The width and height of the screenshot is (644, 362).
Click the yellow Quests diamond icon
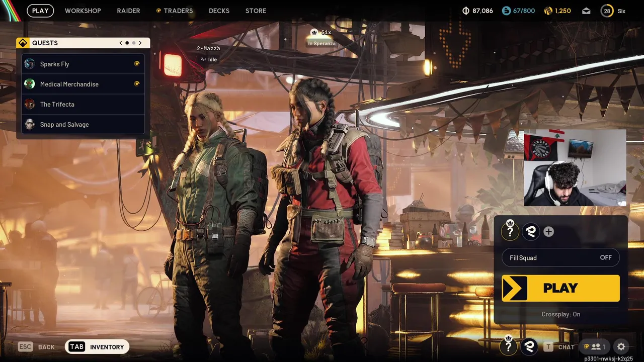point(23,43)
